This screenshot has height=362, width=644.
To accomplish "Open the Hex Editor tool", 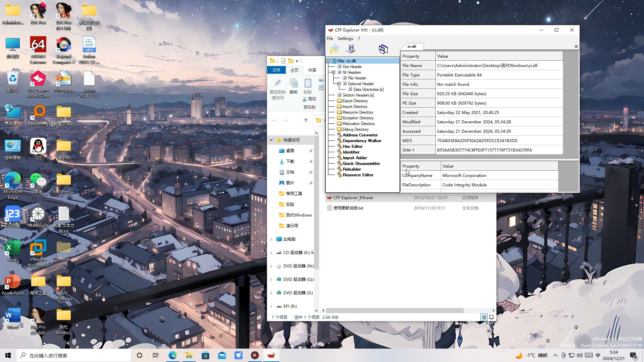I will (x=352, y=146).
